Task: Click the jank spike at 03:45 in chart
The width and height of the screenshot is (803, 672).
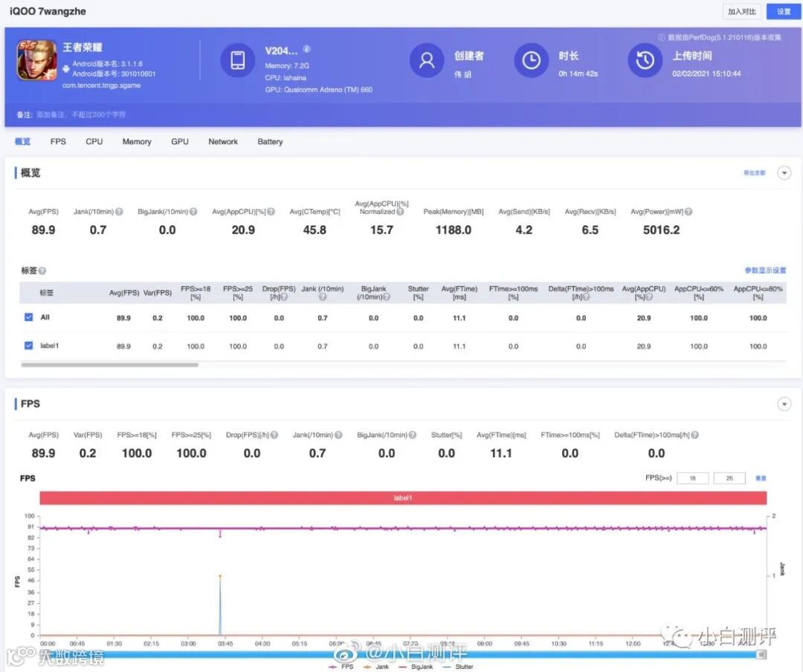Action: point(220,604)
